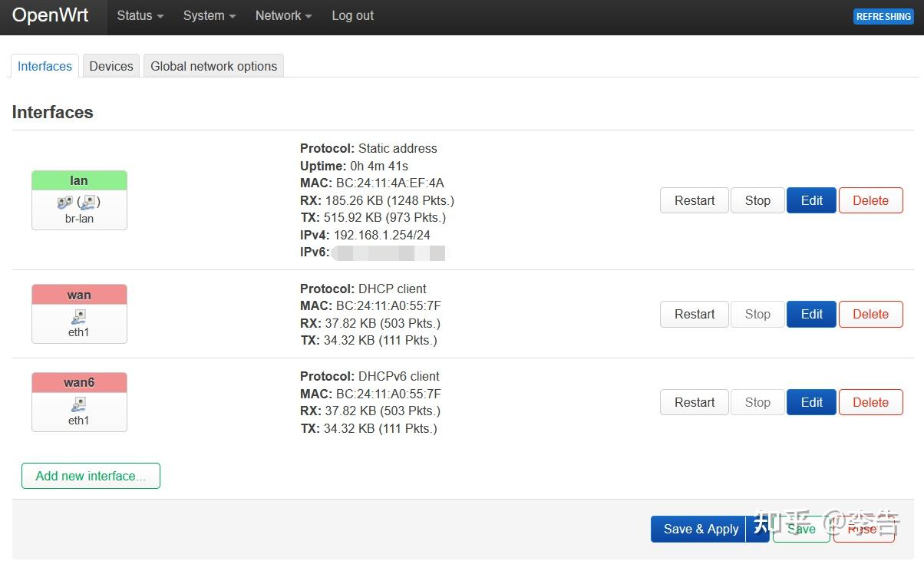The height and width of the screenshot is (561, 924).
Task: Click Log out
Action: (x=352, y=15)
